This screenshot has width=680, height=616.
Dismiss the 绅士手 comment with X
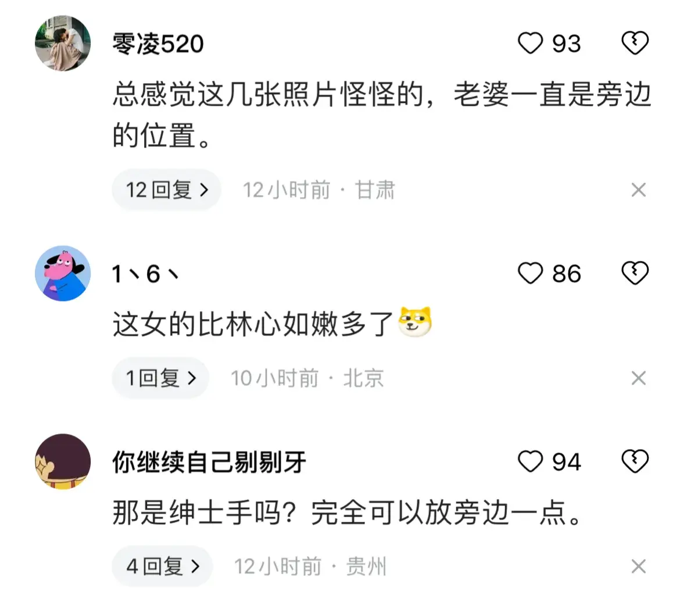[x=638, y=566]
